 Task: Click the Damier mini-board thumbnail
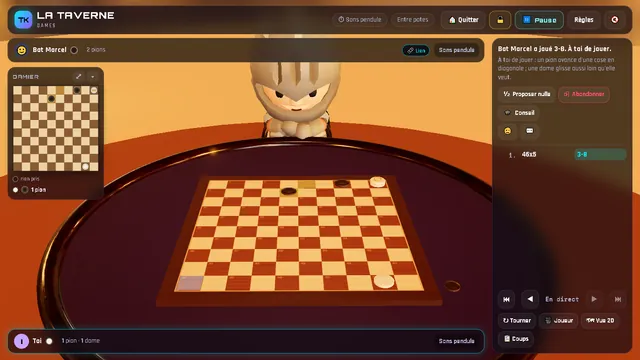point(56,128)
